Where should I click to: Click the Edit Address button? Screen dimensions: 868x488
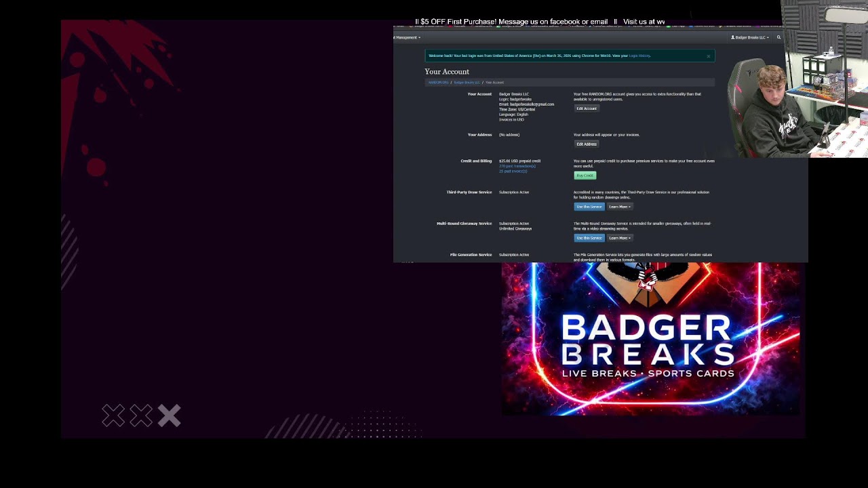pos(587,144)
